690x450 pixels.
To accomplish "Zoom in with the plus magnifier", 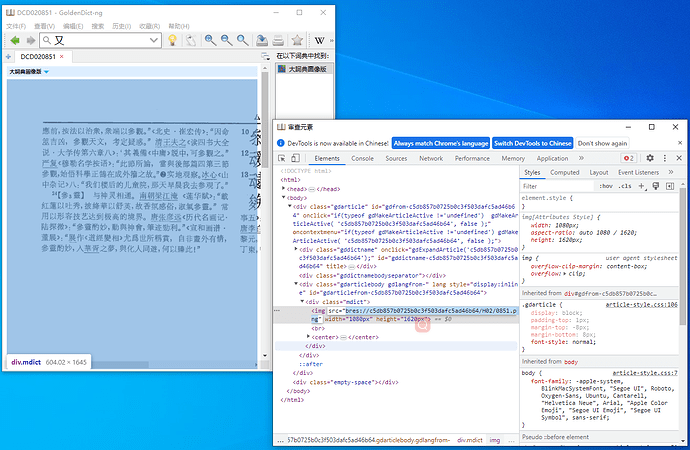I will 210,40.
